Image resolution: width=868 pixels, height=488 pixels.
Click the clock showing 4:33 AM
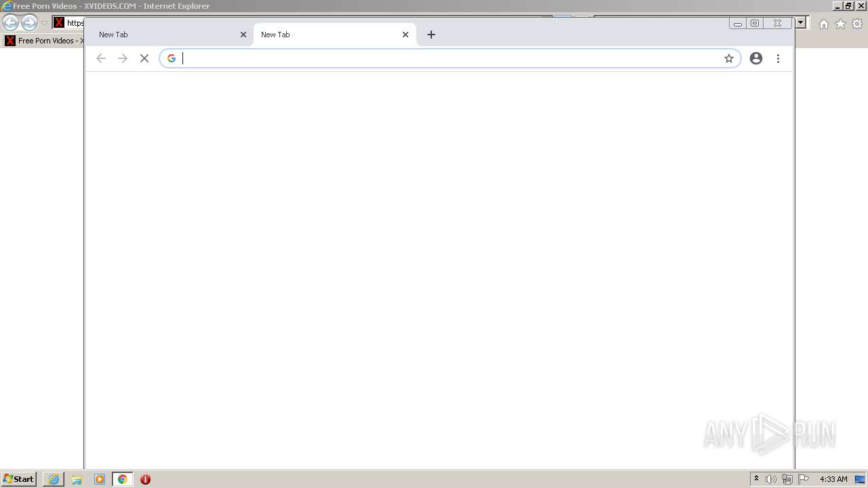pos(833,479)
